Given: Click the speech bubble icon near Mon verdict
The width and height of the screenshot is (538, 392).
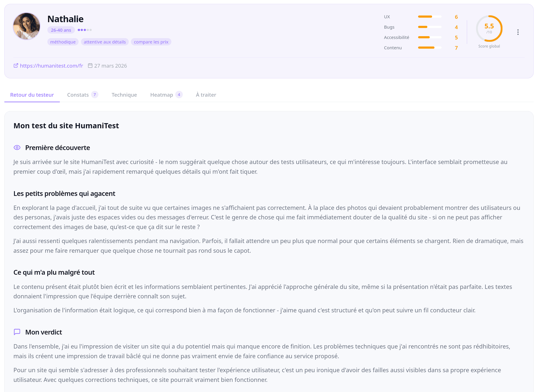Looking at the screenshot, I should point(17,332).
